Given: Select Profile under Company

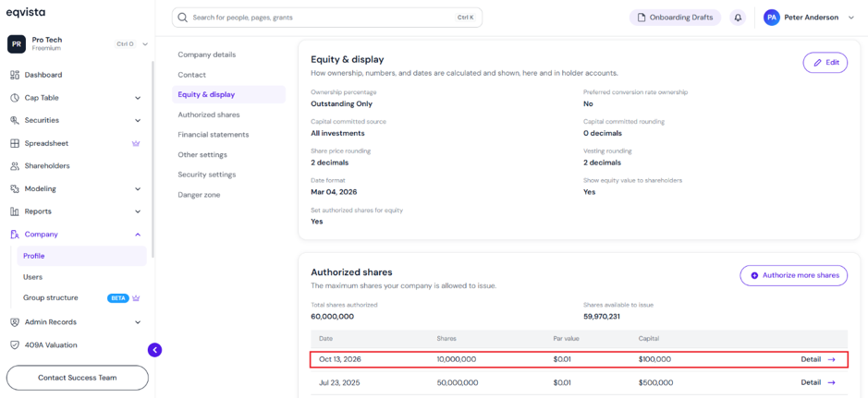Looking at the screenshot, I should (82, 256).
